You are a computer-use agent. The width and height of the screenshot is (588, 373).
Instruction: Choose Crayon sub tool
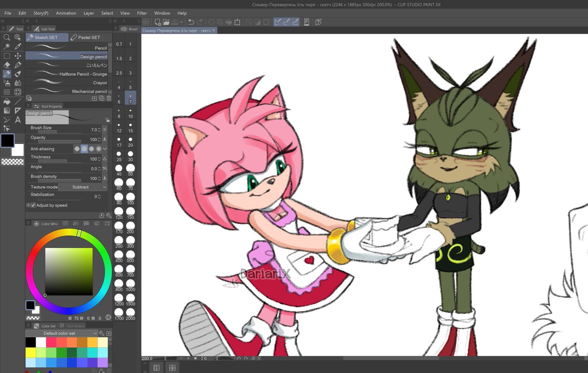coord(67,83)
